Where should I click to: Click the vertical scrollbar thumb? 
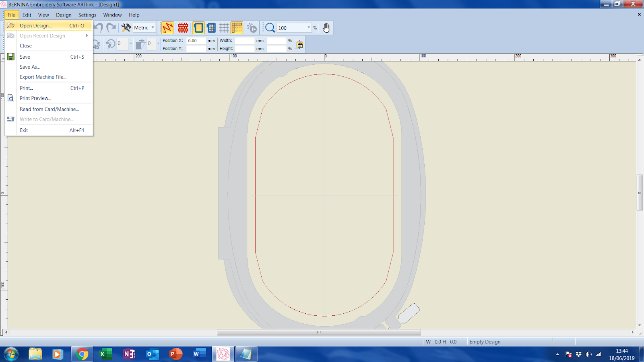tap(640, 192)
